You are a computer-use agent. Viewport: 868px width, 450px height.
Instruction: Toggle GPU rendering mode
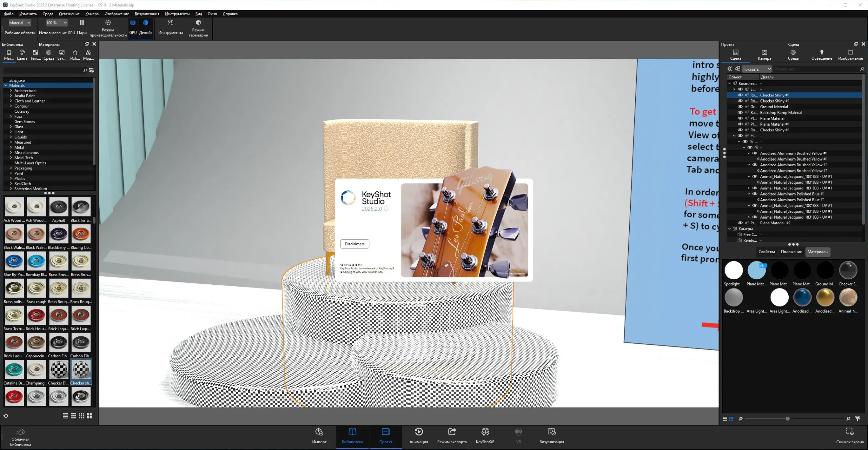coord(133,23)
